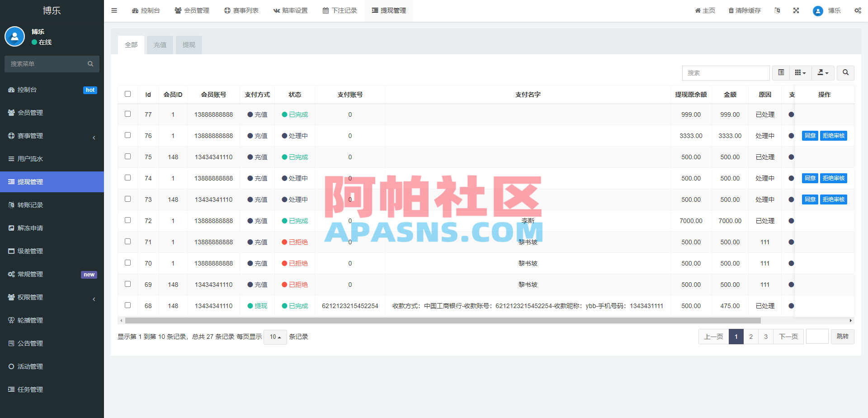Click the search magnifier icon near the search box
This screenshot has width=868, height=418.
click(845, 73)
